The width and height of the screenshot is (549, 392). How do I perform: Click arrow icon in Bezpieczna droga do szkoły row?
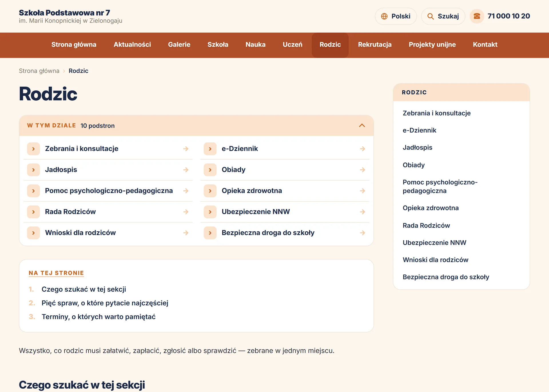click(363, 233)
